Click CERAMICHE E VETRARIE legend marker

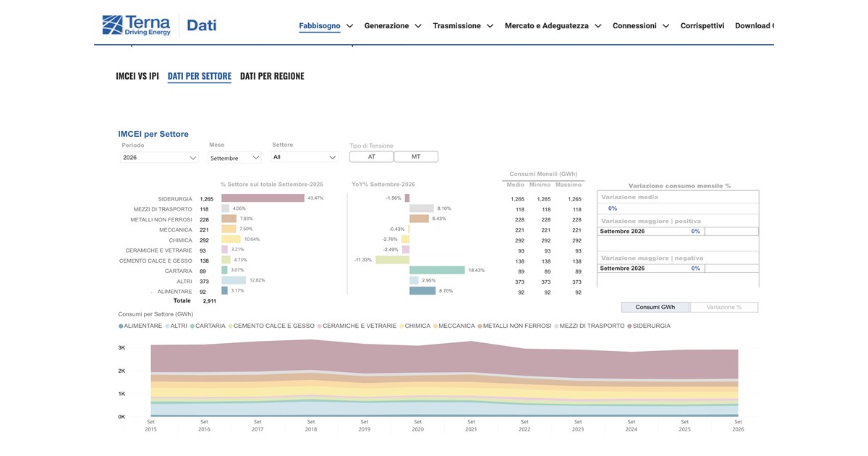click(320, 326)
